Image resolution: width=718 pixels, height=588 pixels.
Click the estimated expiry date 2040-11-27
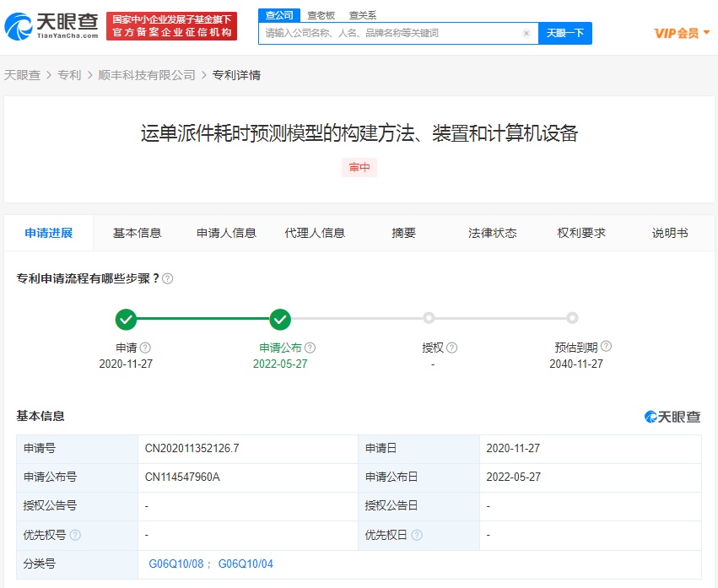click(576, 364)
